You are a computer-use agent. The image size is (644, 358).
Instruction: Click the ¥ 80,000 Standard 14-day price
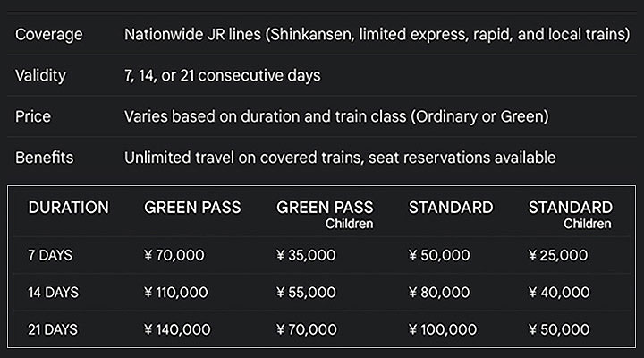439,293
